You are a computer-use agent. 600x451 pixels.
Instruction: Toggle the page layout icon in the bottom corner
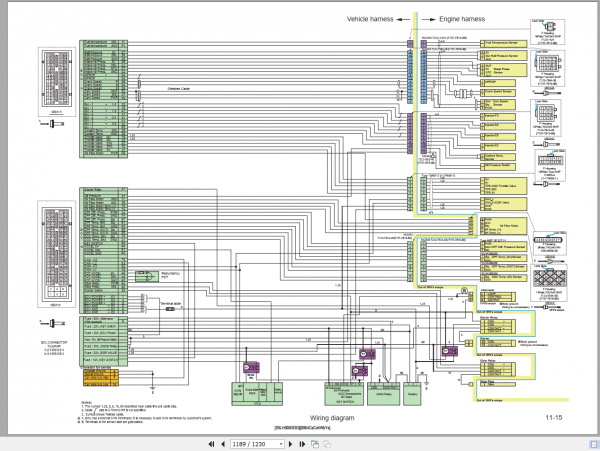click(x=595, y=444)
